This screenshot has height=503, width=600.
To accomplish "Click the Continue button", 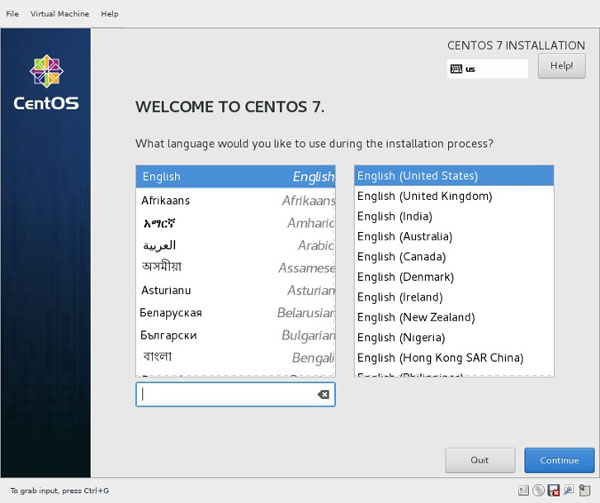I will [x=559, y=460].
